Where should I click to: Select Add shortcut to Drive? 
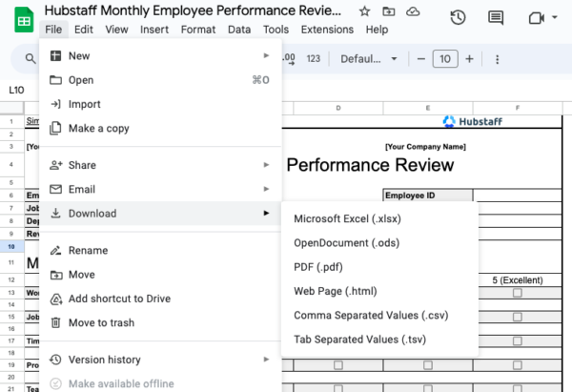160,299
